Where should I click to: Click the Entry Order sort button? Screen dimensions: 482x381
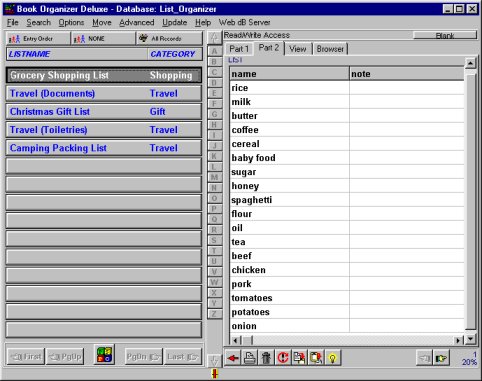[x=38, y=39]
